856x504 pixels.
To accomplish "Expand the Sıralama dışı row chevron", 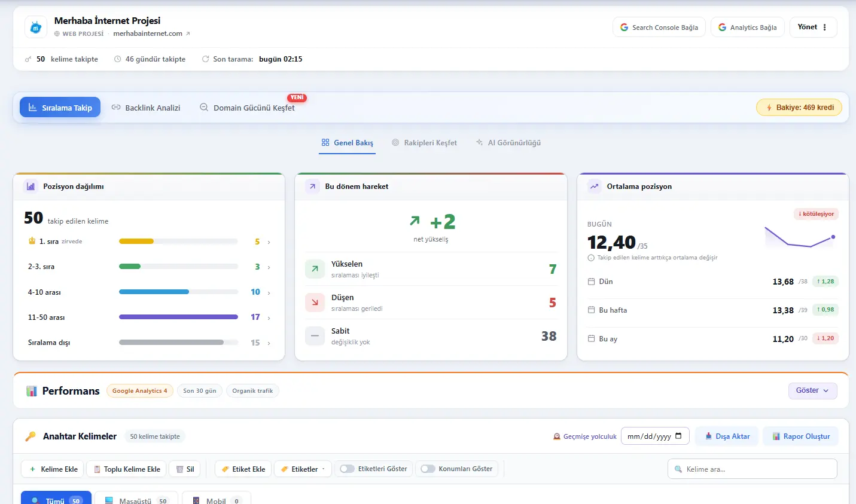I will tap(269, 343).
